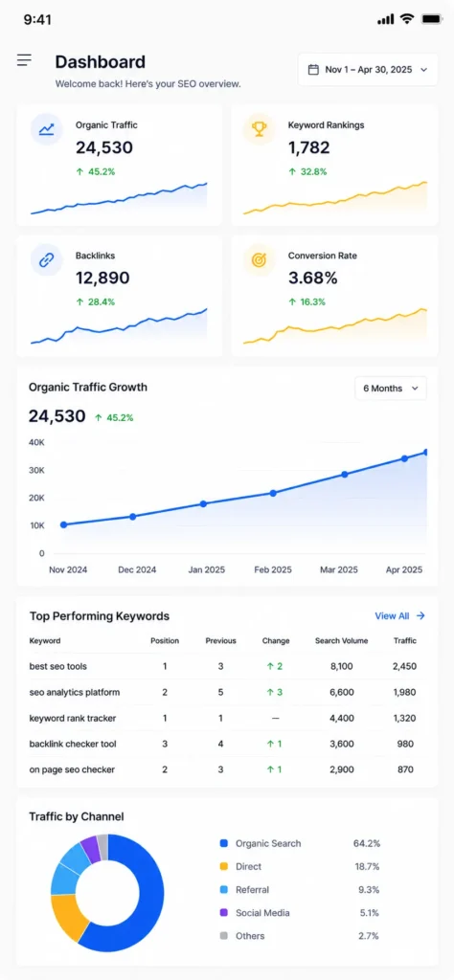
Task: Click the gray Others legend swatch
Action: tap(224, 936)
